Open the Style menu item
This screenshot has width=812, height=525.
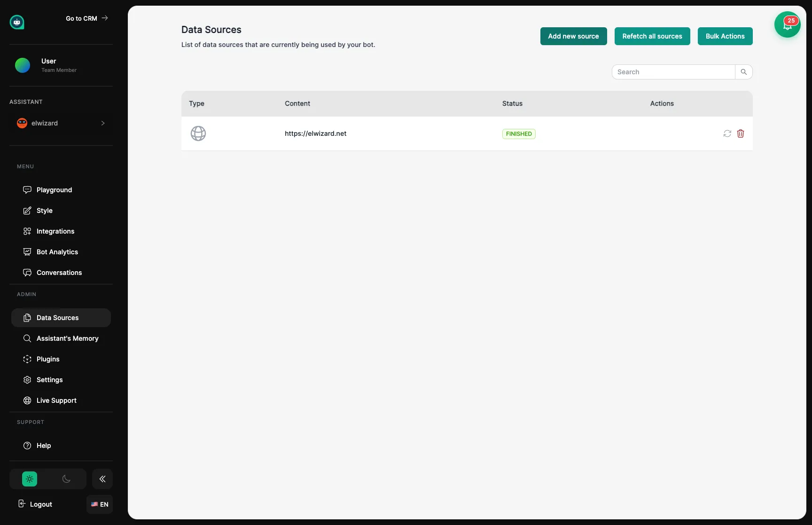61,211
